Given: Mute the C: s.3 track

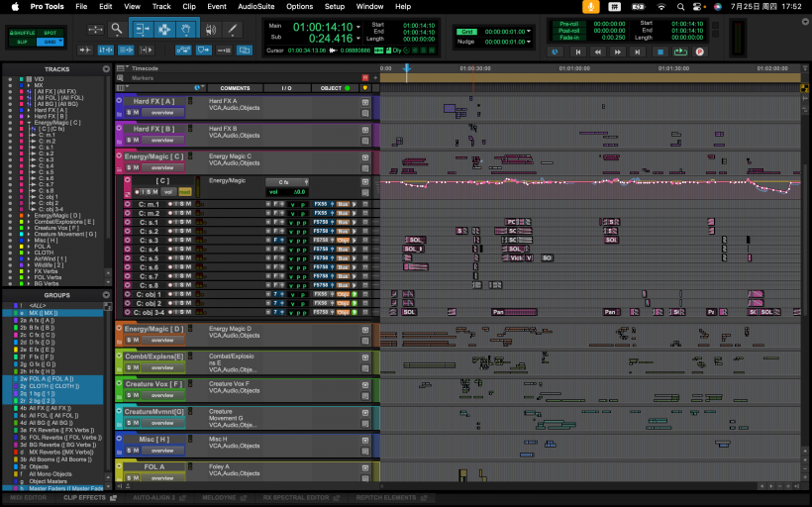Looking at the screenshot, I should pyautogui.click(x=188, y=240).
